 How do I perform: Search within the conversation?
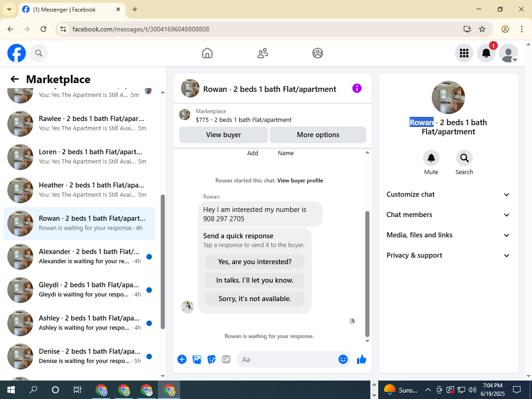point(464,158)
